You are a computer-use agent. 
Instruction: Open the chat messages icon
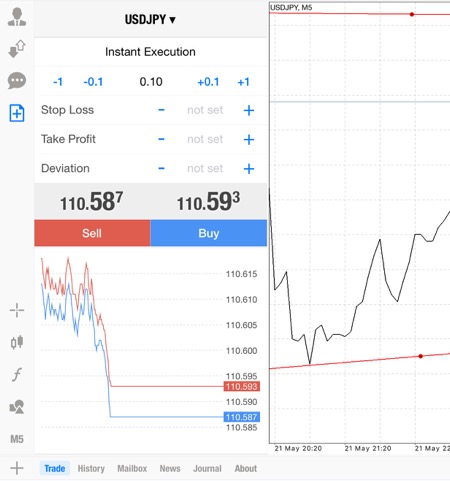(17, 81)
